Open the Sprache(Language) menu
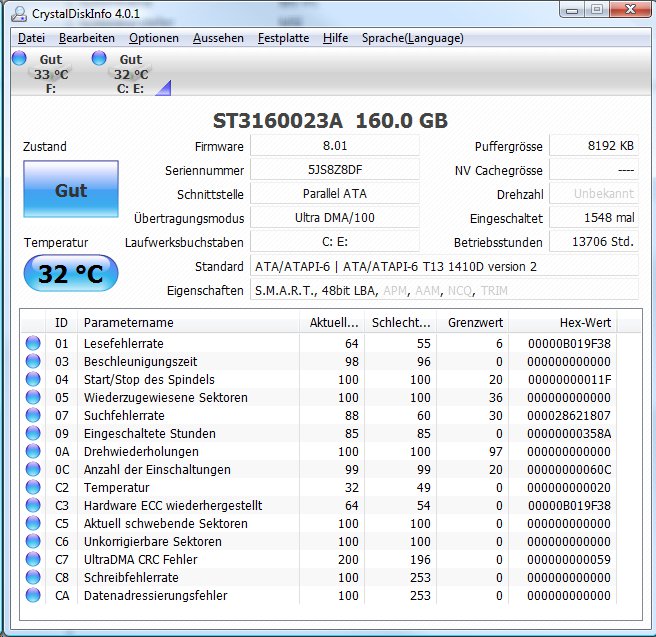Image resolution: width=656 pixels, height=637 pixels. click(x=413, y=38)
